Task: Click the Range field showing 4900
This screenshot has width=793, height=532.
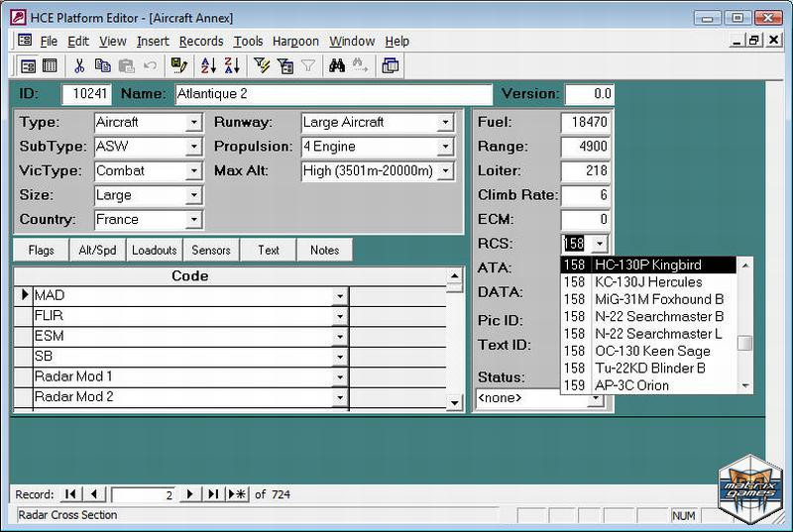Action: (x=585, y=147)
